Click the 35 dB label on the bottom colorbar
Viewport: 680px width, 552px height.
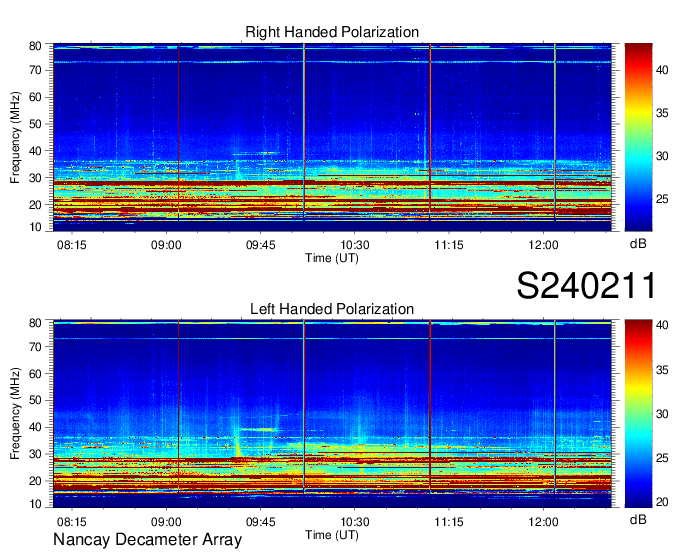662,370
